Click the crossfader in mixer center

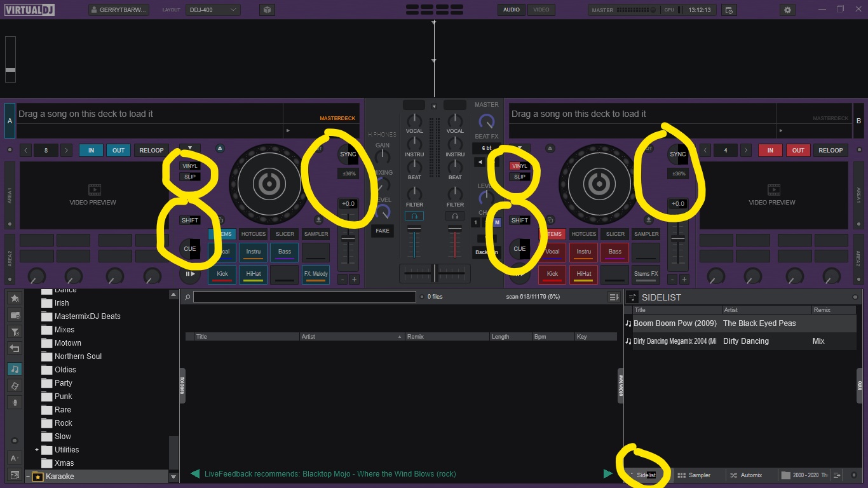435,273
